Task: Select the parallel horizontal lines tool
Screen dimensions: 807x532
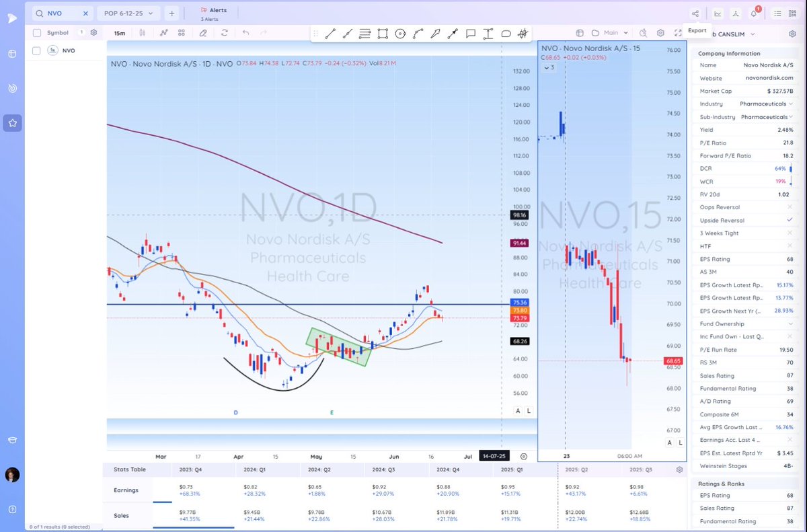Action: (x=365, y=33)
